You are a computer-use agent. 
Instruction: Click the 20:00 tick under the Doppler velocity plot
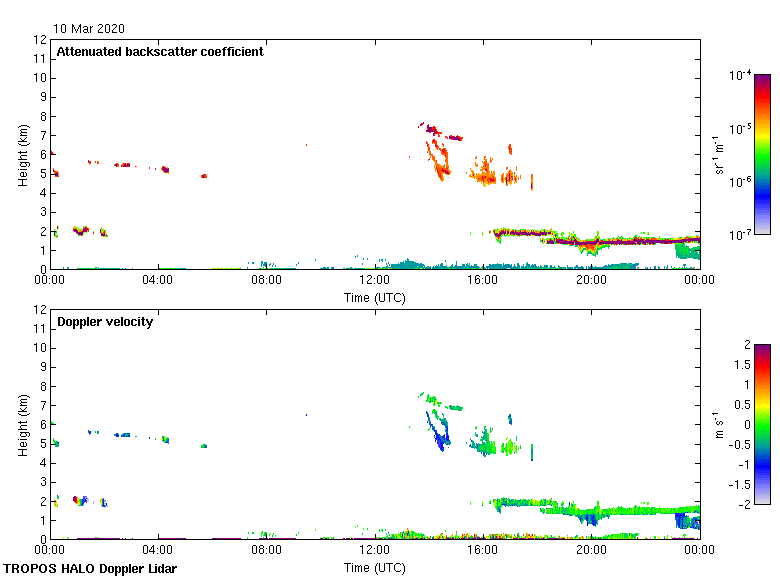click(591, 551)
